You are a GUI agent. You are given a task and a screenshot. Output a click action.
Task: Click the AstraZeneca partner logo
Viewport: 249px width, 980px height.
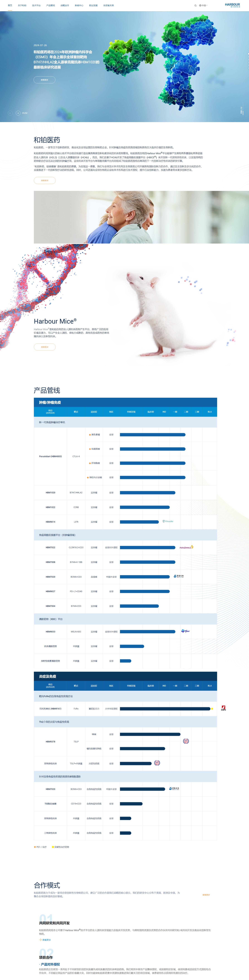[x=186, y=547]
